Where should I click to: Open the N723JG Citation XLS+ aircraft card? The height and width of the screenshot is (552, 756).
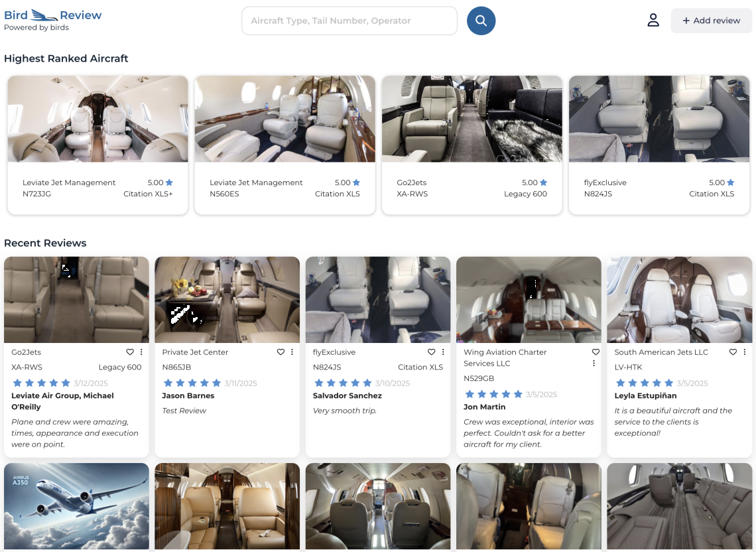click(x=98, y=145)
